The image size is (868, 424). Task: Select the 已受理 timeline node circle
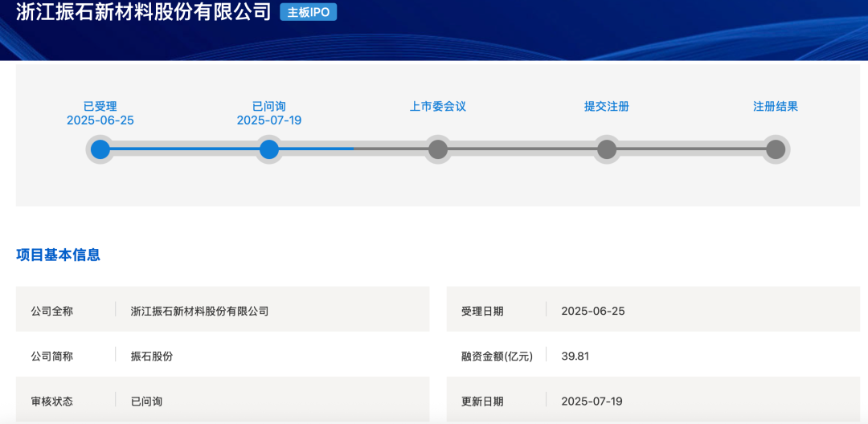[x=100, y=149]
